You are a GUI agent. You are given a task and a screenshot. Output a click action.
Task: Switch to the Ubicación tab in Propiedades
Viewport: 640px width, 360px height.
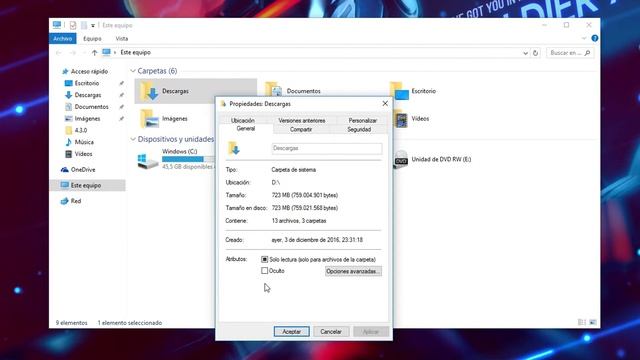click(243, 120)
